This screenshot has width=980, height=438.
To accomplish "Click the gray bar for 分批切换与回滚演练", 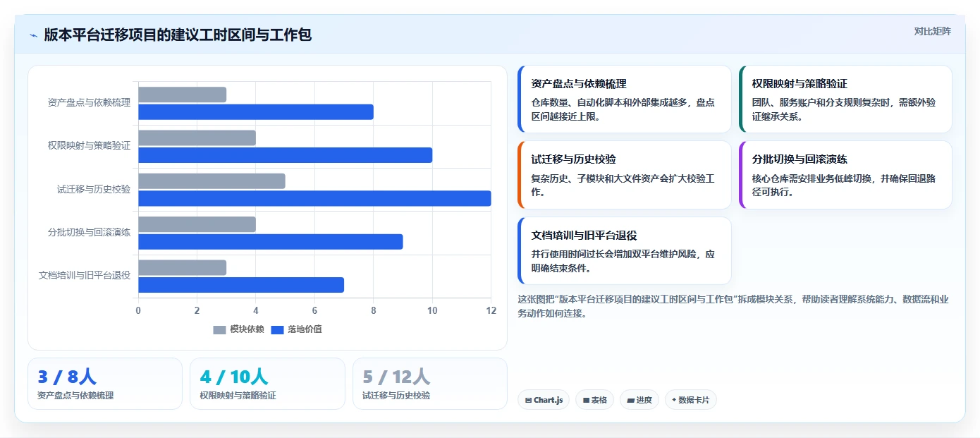I will coord(197,224).
